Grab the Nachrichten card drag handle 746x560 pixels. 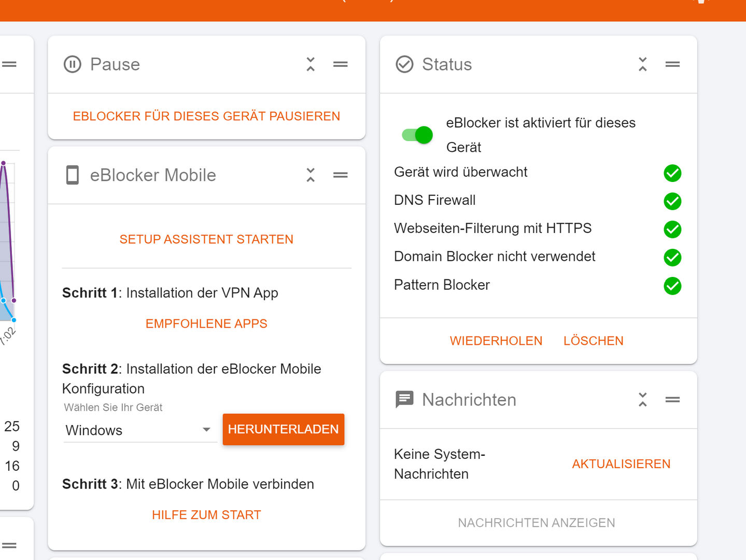click(672, 400)
